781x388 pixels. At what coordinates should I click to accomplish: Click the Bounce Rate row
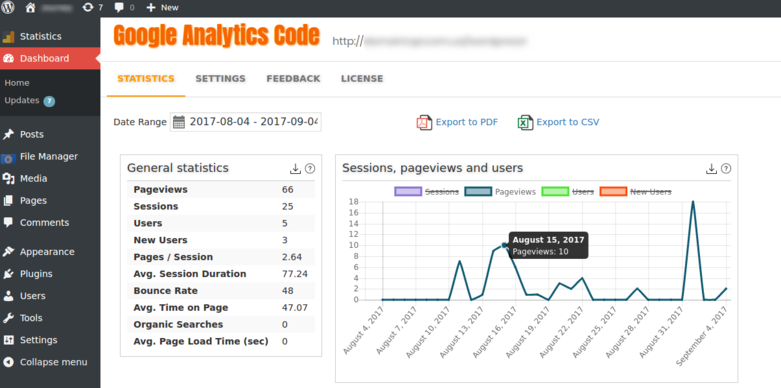click(221, 290)
